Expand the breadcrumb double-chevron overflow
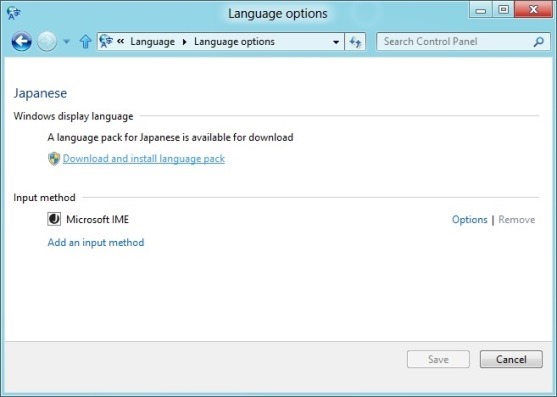 click(121, 42)
